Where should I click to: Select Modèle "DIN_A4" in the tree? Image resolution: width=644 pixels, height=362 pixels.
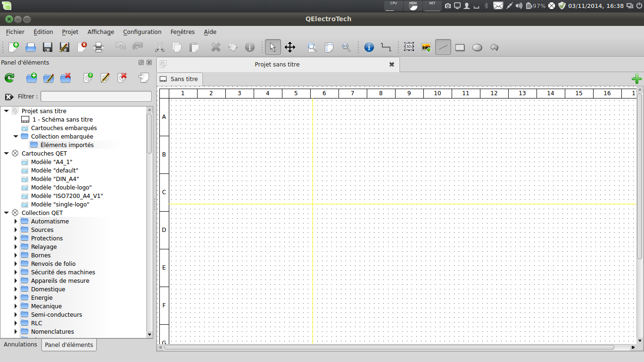pyautogui.click(x=55, y=179)
